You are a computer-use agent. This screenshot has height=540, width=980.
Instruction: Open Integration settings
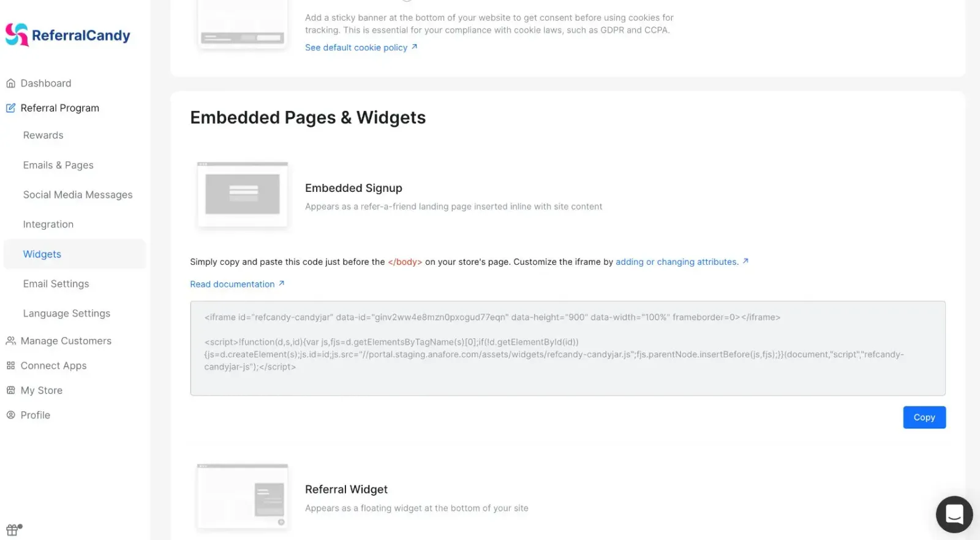48,224
